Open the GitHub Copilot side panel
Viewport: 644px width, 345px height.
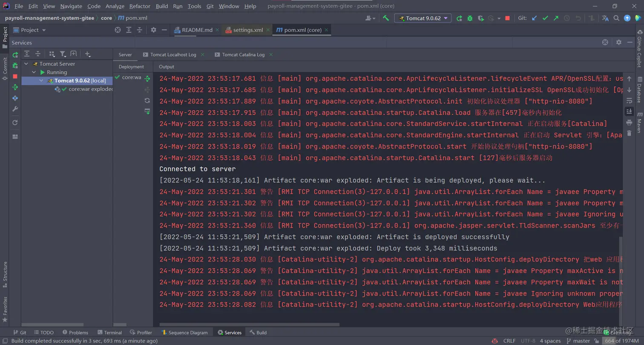[639, 49]
